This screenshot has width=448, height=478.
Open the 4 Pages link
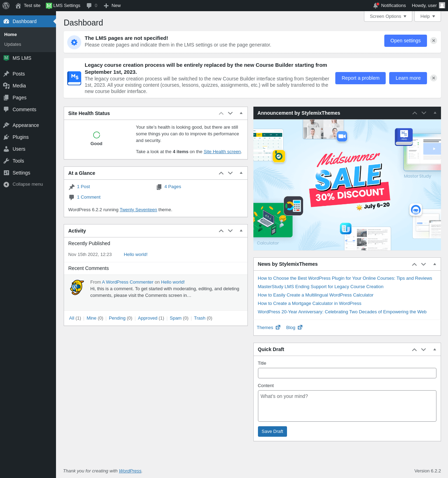[173, 187]
